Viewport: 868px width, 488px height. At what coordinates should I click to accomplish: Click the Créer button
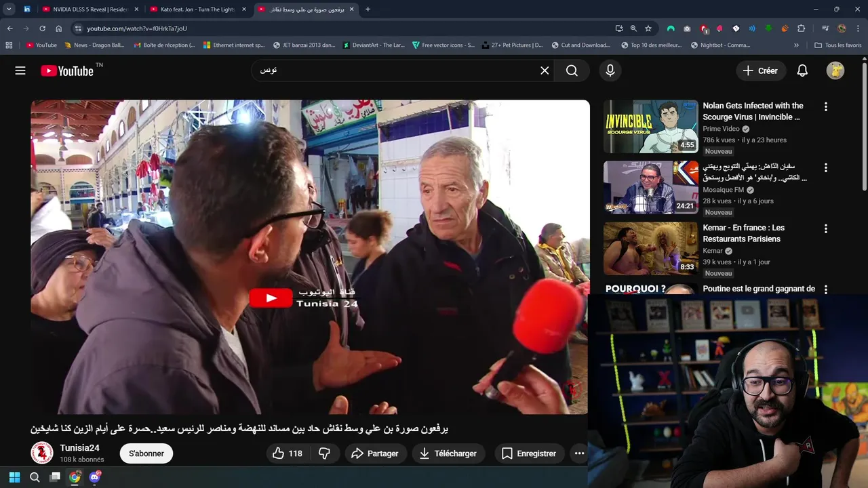pos(761,70)
